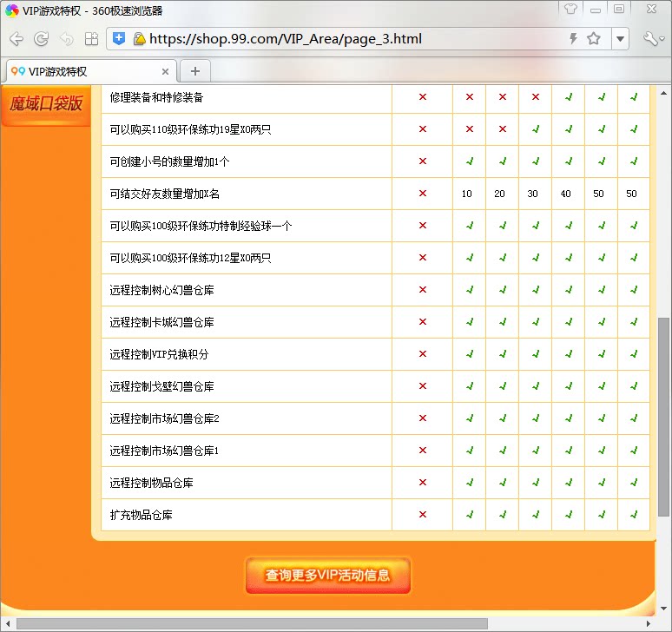This screenshot has height=632, width=672.
Task: Open the new-tab grid icon in the toolbar
Action: 91,39
